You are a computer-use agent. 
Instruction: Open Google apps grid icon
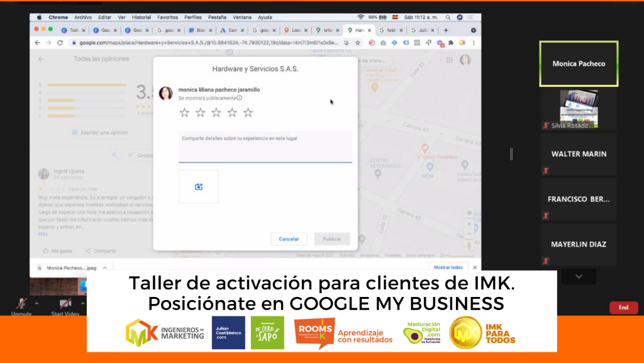click(450, 60)
